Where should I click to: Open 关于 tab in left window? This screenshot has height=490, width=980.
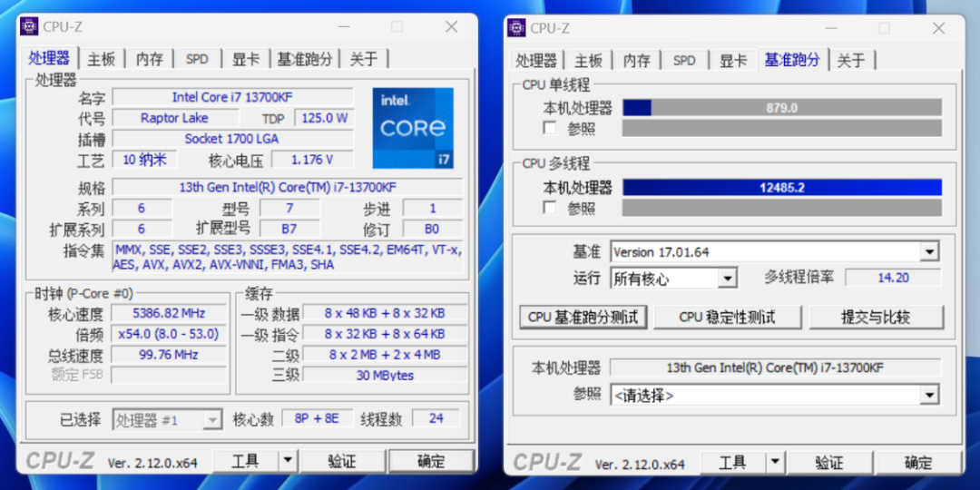pyautogui.click(x=364, y=59)
